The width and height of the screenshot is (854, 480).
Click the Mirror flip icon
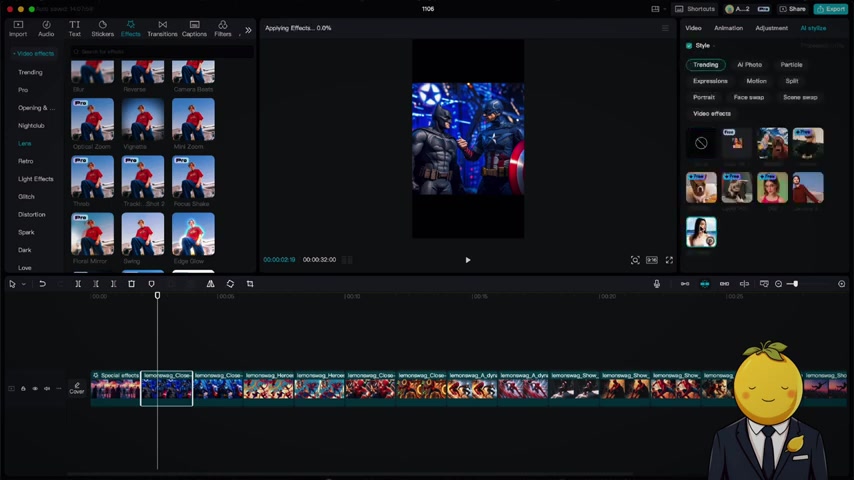210,284
